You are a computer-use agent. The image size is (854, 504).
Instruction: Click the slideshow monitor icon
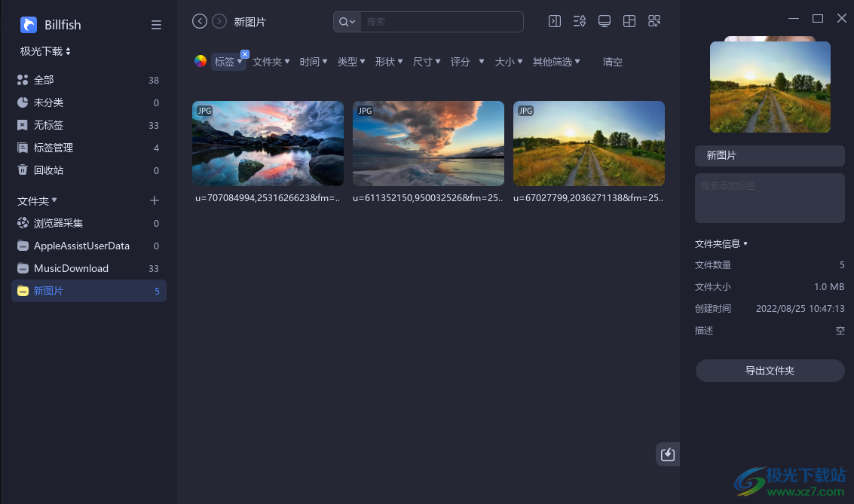[604, 21]
